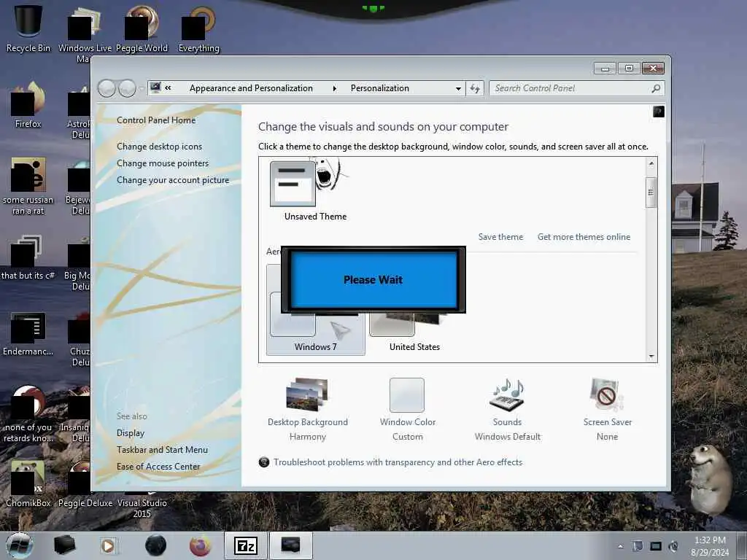The height and width of the screenshot is (560, 747).
Task: Open address bar history dropdown arrow
Action: [x=458, y=88]
